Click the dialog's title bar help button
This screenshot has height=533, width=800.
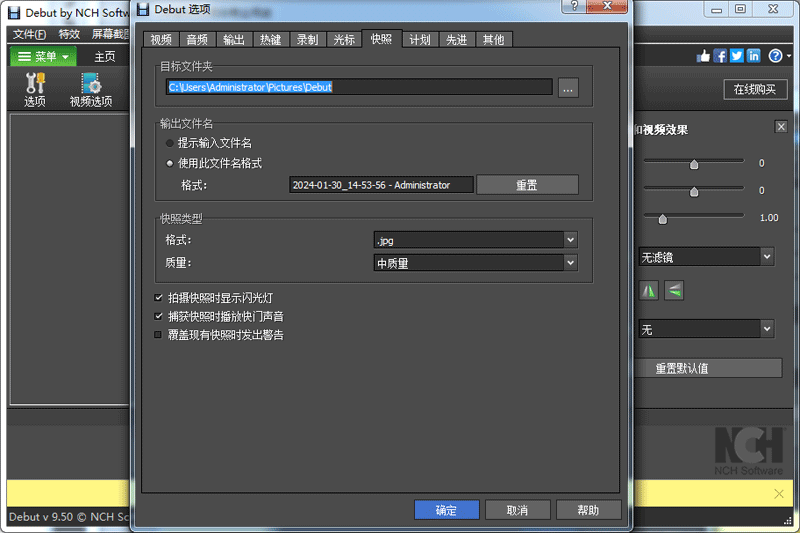[x=574, y=6]
